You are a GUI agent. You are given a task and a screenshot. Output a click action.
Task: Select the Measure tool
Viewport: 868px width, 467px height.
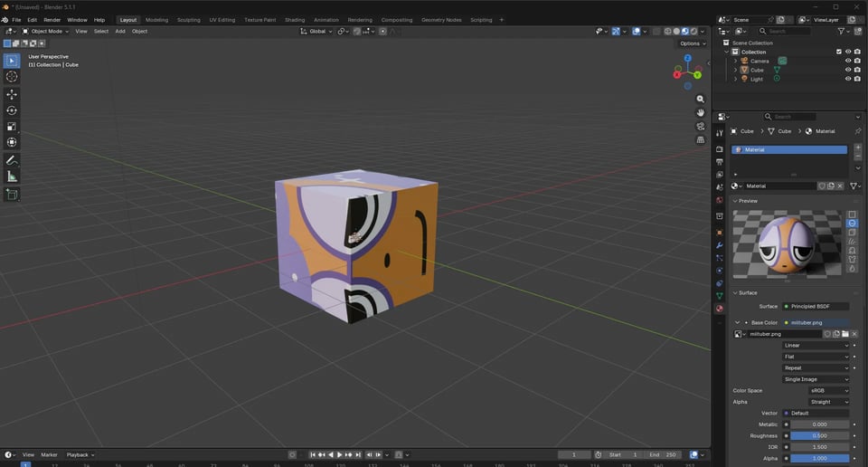click(12, 176)
